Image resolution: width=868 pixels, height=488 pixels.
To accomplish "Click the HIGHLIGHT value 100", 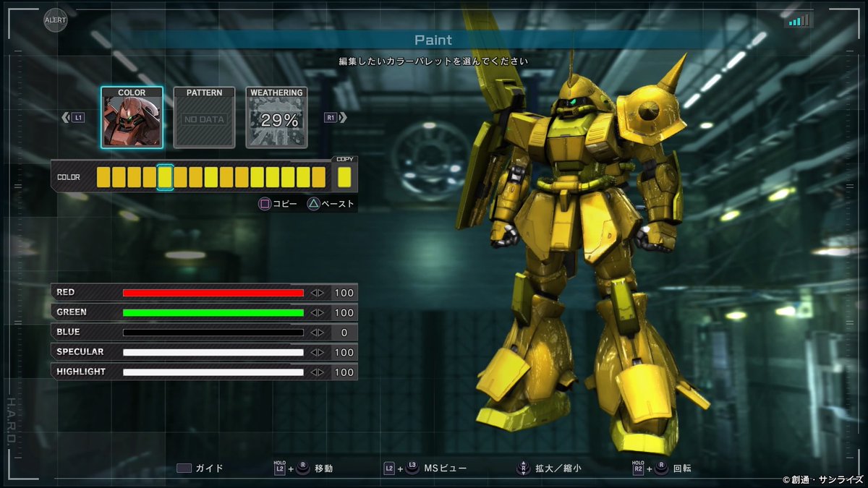I will [344, 372].
